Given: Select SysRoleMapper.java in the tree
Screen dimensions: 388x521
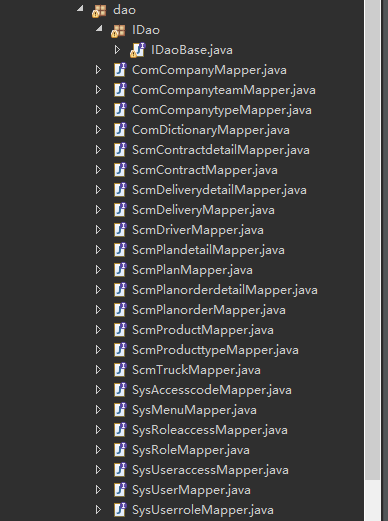Looking at the screenshot, I should tap(191, 450).
